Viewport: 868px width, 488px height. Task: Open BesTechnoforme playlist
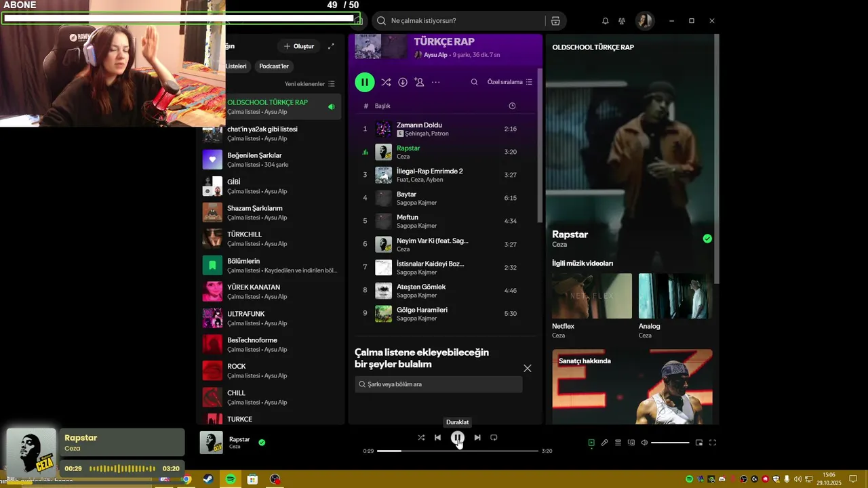pyautogui.click(x=271, y=344)
